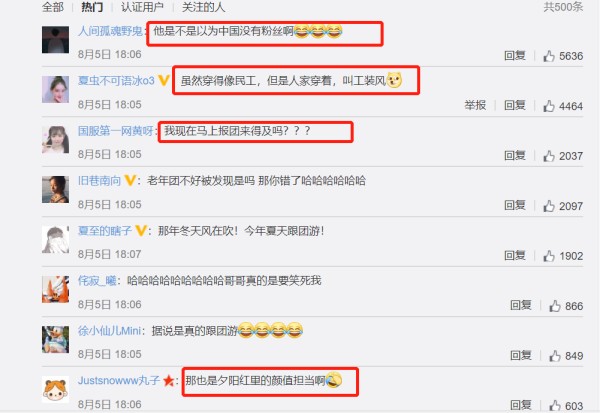The height and width of the screenshot is (413, 600).
Task: Like 夏至的瞎子's comment with 1902 likes
Action: [549, 256]
